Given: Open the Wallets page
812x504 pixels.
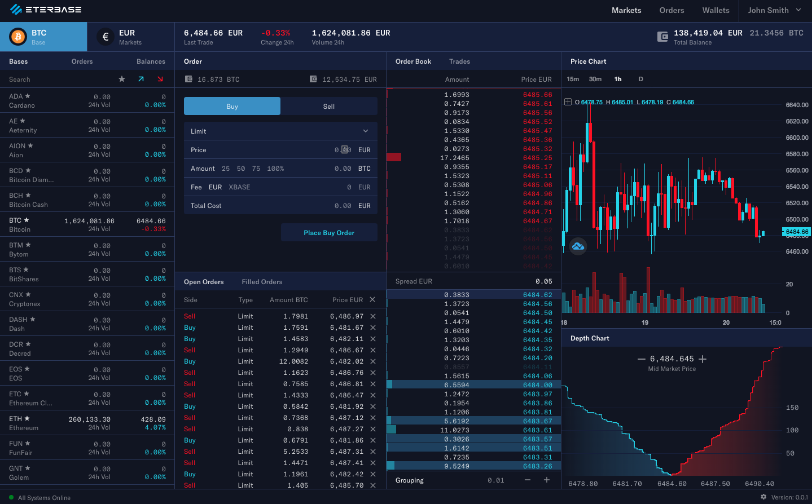Looking at the screenshot, I should pyautogui.click(x=716, y=10).
